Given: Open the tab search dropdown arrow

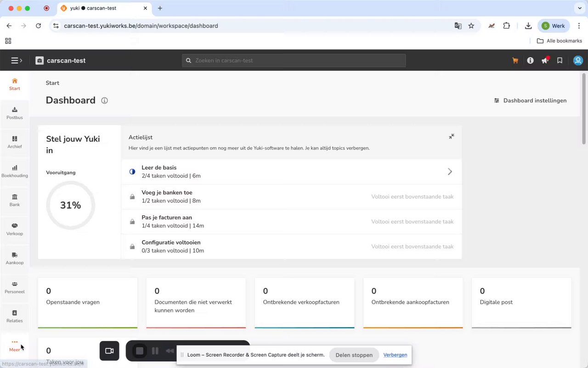Looking at the screenshot, I should pyautogui.click(x=579, y=8).
